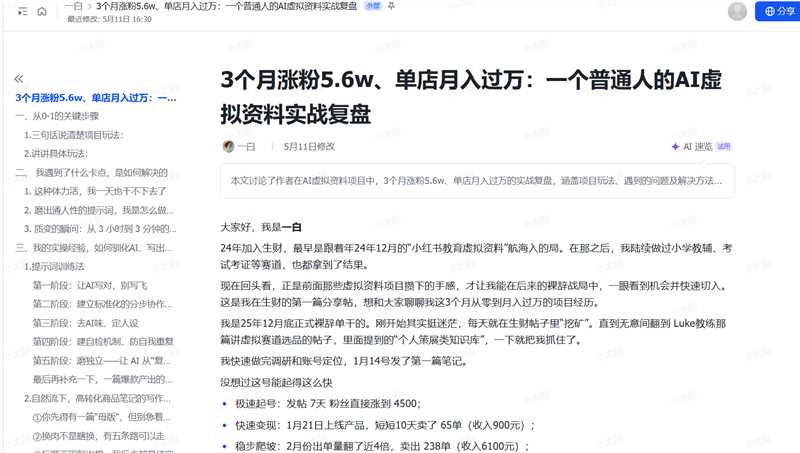
Task: Go to outline item 第二阶段：建立标准化
Action: [x=103, y=304]
